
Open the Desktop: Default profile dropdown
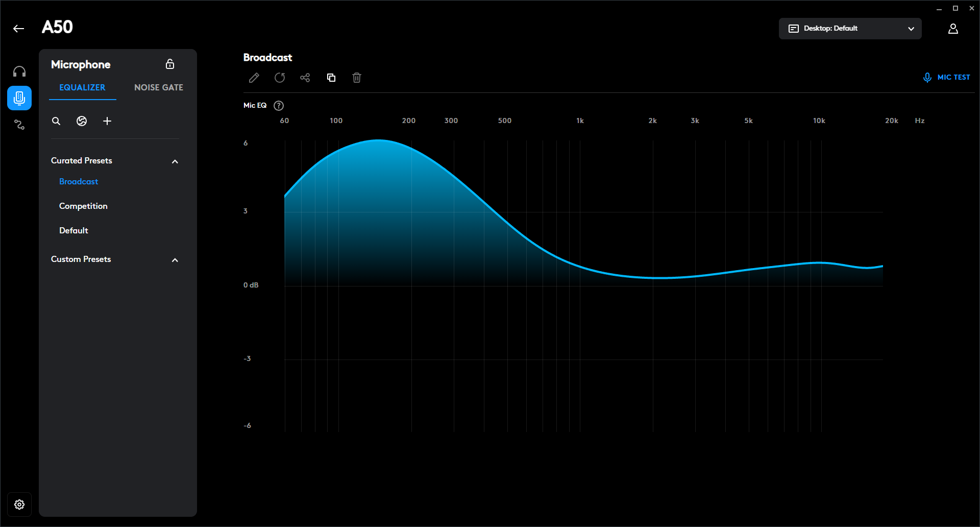tap(850, 29)
